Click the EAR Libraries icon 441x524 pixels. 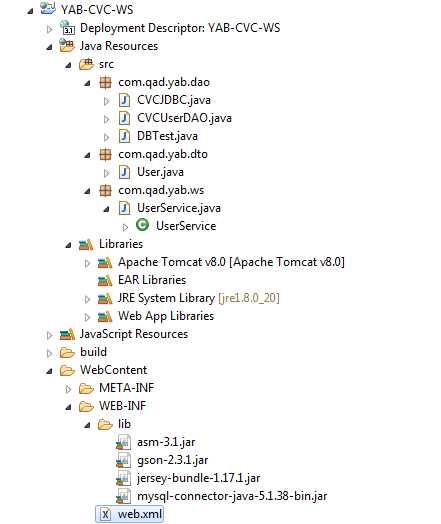(105, 281)
